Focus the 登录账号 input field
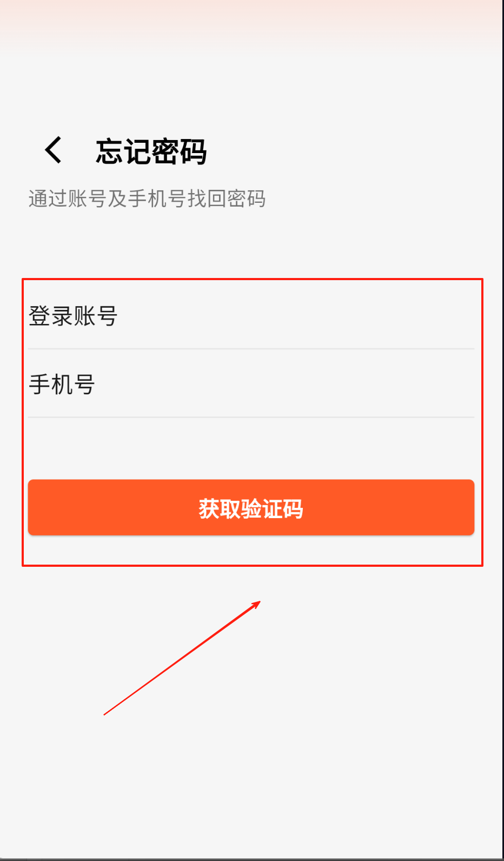The image size is (504, 861). click(x=251, y=316)
